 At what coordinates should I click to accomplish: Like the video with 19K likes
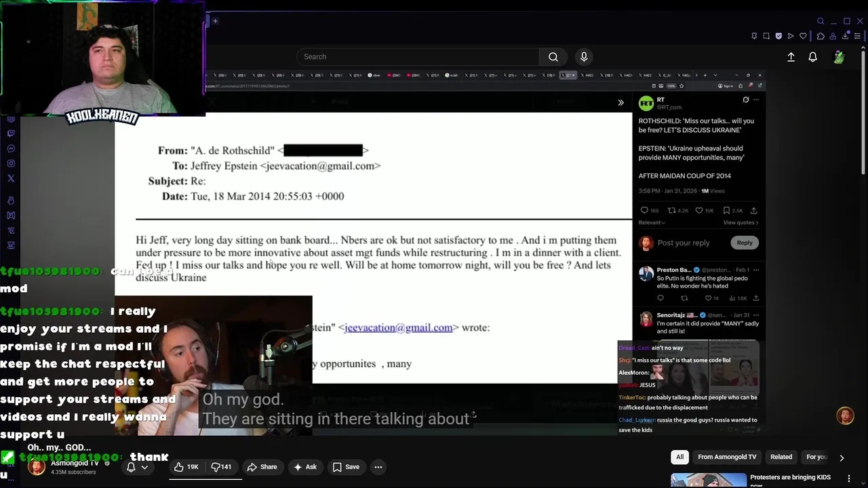click(x=186, y=467)
